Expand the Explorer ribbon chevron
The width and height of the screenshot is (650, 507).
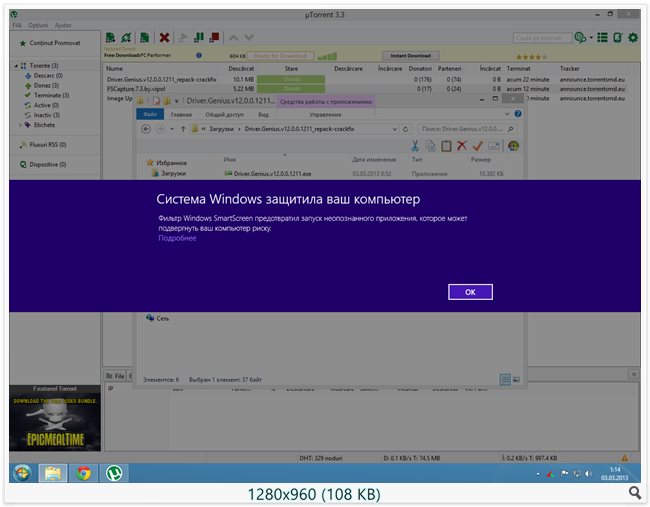pos(507,114)
